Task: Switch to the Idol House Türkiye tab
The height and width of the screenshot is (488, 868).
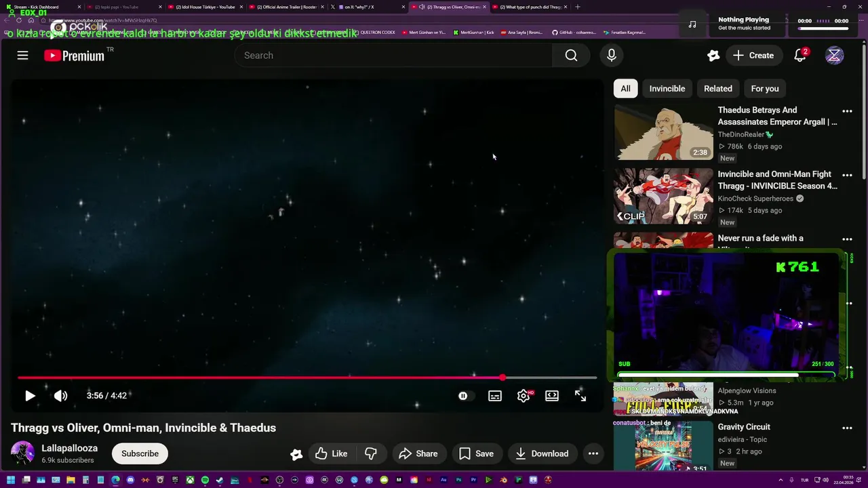Action: (205, 7)
